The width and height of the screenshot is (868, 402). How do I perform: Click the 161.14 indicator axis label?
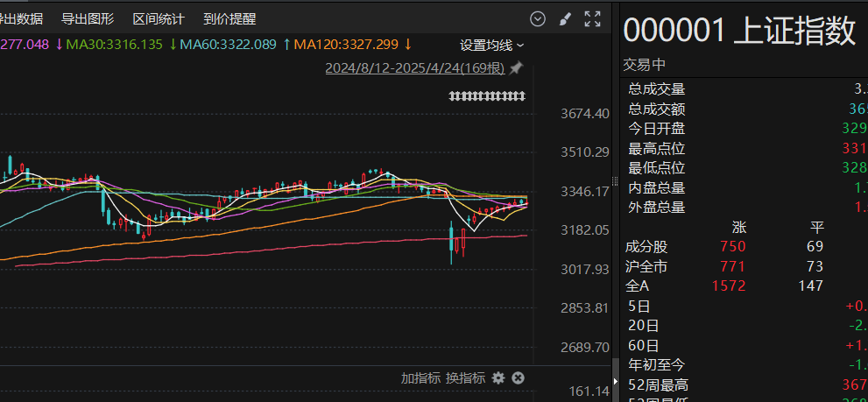click(589, 392)
